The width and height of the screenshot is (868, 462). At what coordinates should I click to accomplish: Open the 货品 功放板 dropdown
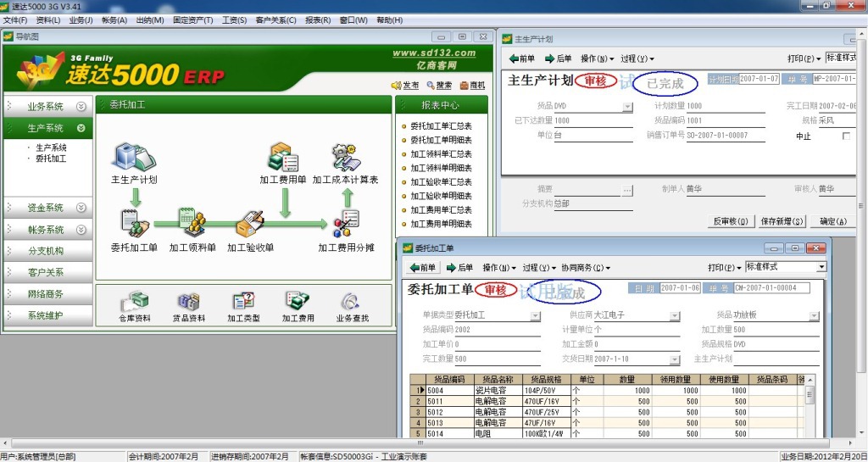[x=815, y=316]
